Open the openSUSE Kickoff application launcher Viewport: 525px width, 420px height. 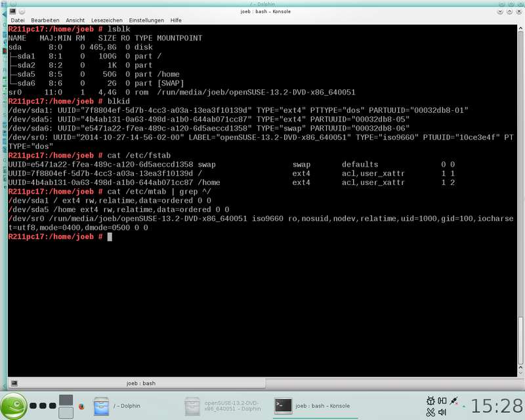pos(14,406)
